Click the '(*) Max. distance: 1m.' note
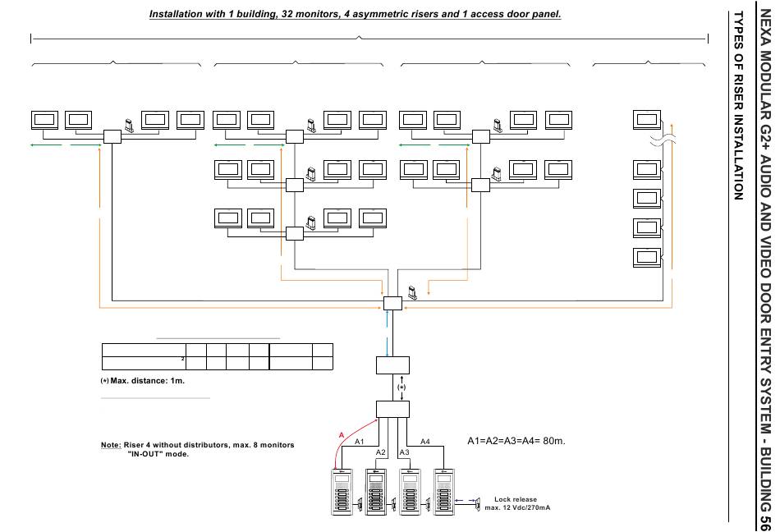The width and height of the screenshot is (780, 532). (142, 381)
